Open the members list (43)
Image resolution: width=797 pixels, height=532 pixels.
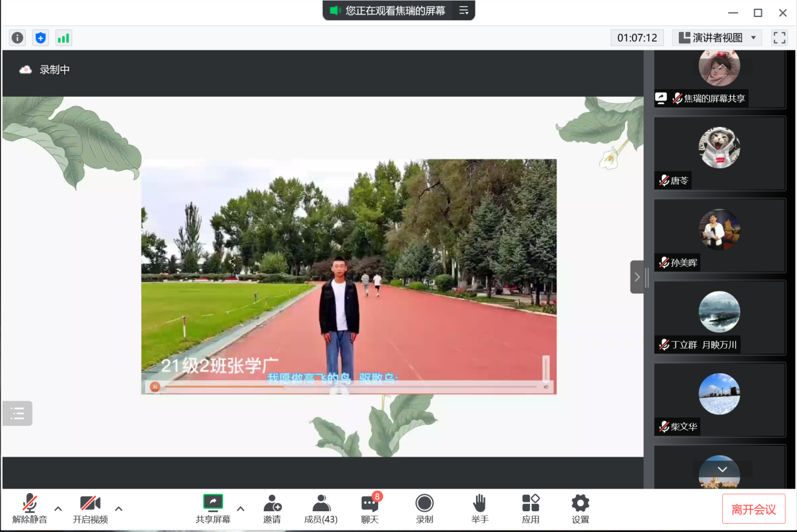tap(321, 509)
